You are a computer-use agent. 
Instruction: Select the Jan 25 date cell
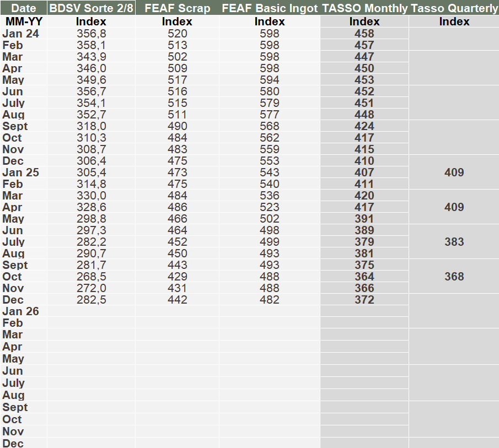[x=21, y=172]
